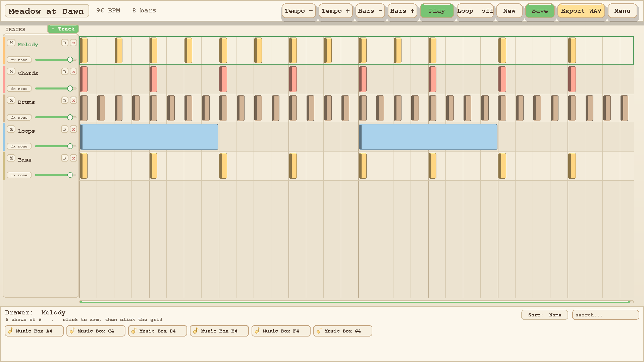
Task: Decrease tempo with Tempo − button
Action: point(299,11)
